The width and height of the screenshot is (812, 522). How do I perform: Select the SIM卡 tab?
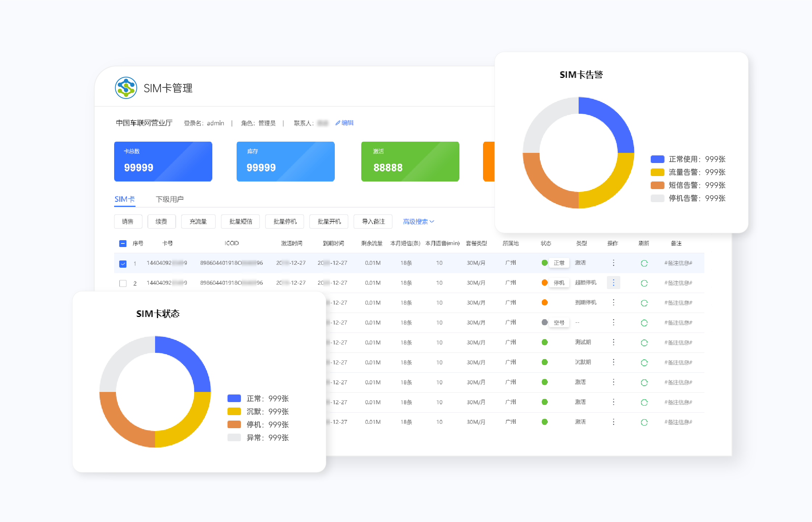[x=125, y=199]
